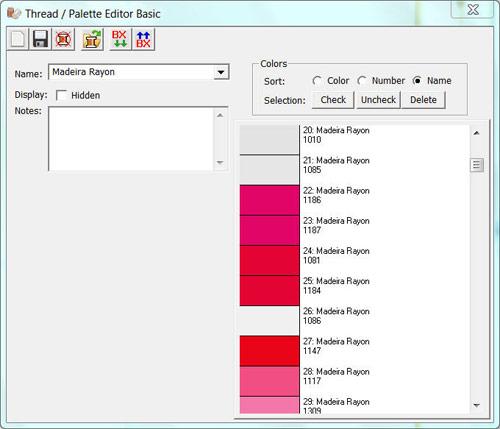Select swatch for Madeira Rayon 1085
The height and width of the screenshot is (429, 500).
click(269, 170)
